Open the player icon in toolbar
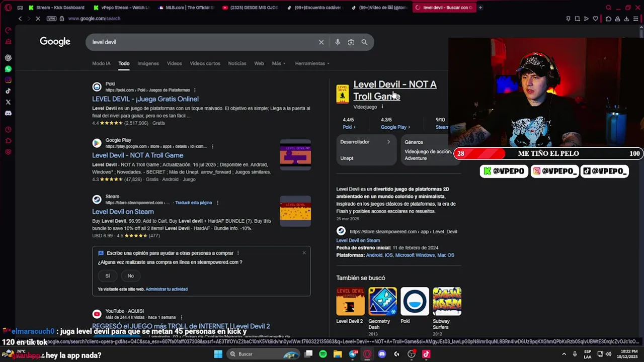This screenshot has height=362, width=644. (586, 19)
